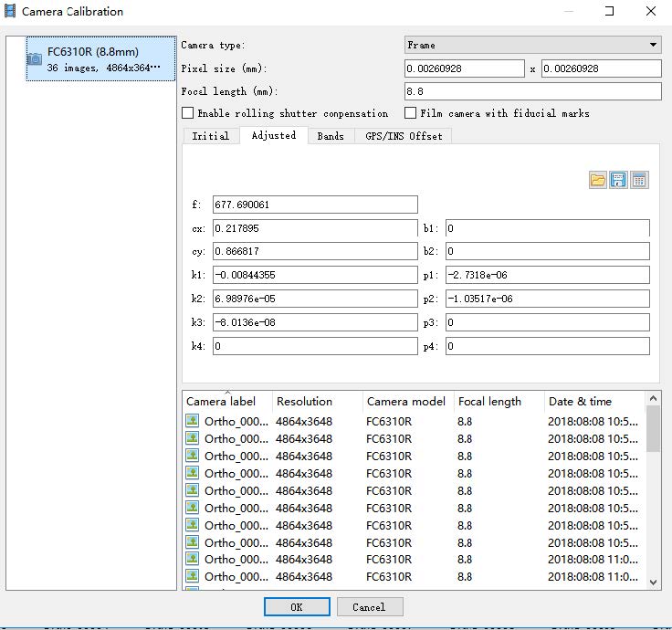
Task: Switch to the Initial tab
Action: (210, 136)
